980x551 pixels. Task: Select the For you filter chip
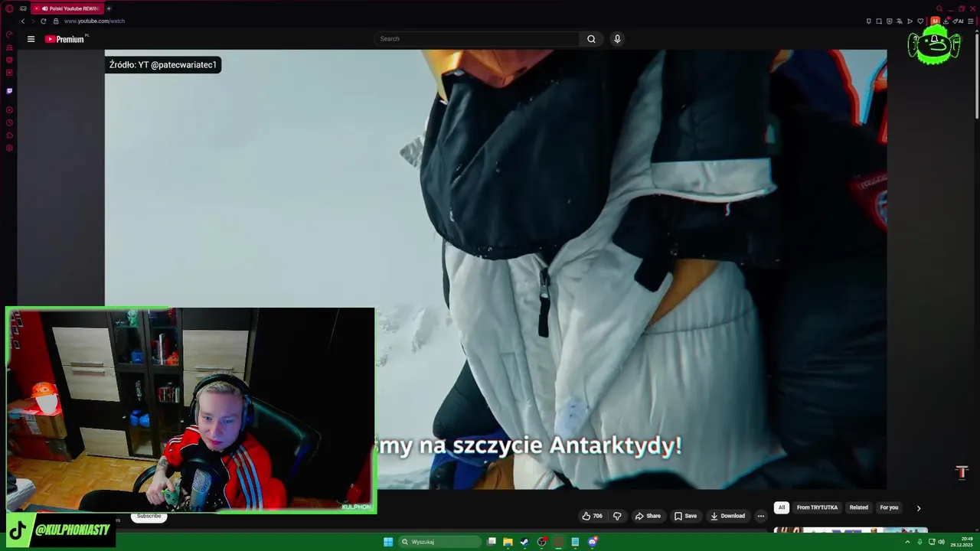tap(889, 507)
